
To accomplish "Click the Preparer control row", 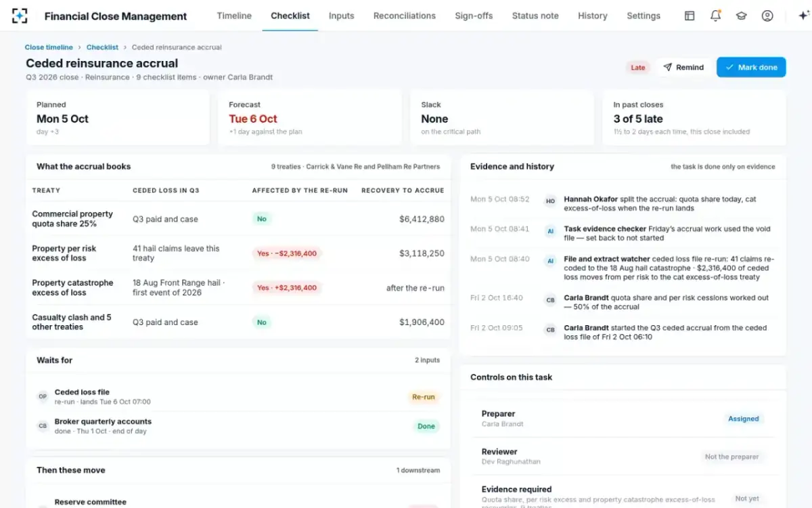I will tap(623, 419).
